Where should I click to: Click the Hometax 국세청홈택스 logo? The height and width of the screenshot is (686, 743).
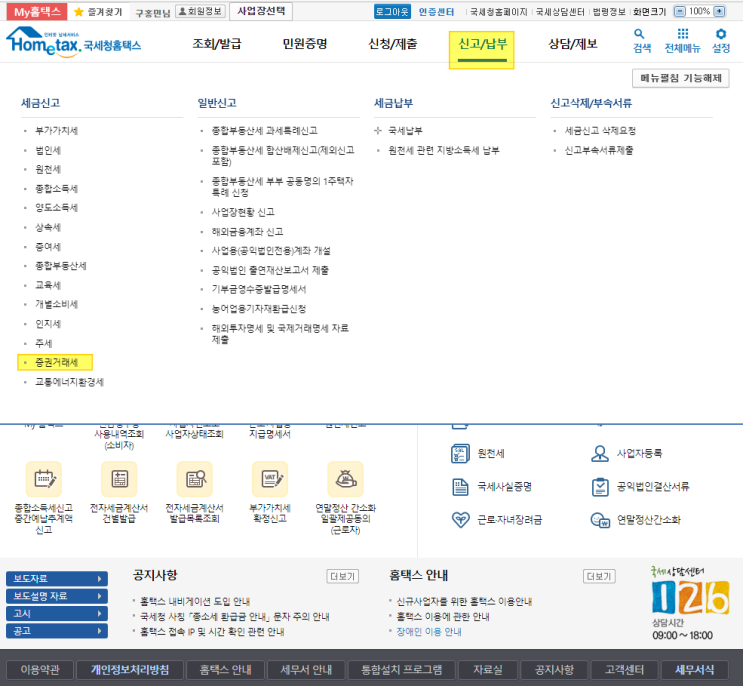(x=73, y=42)
